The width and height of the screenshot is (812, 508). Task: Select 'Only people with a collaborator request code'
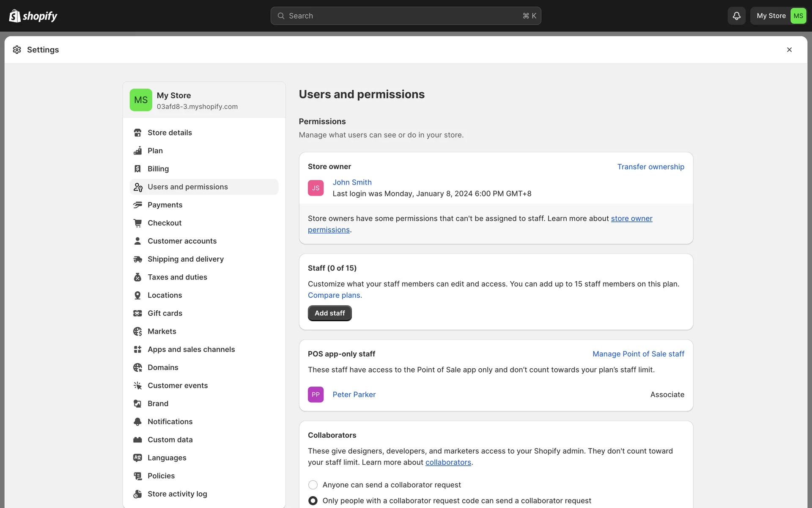point(313,500)
